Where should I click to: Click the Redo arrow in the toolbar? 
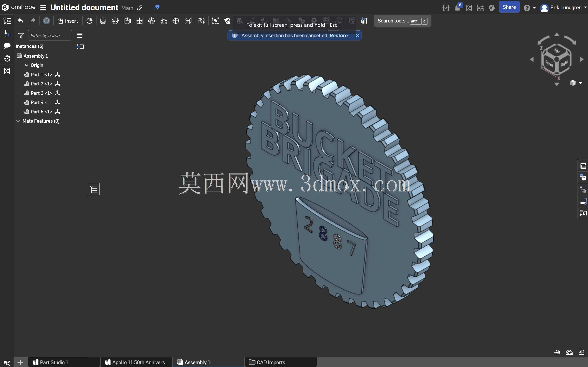(x=33, y=21)
